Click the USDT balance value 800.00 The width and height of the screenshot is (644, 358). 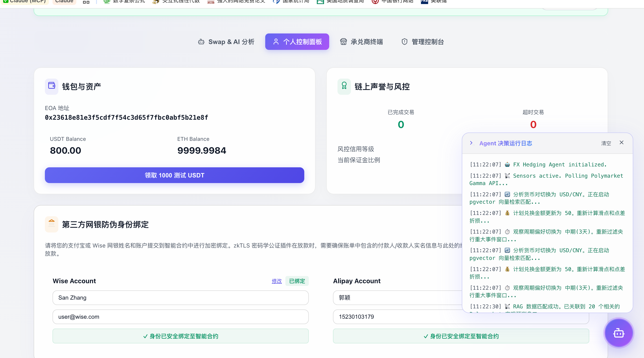[x=66, y=151]
